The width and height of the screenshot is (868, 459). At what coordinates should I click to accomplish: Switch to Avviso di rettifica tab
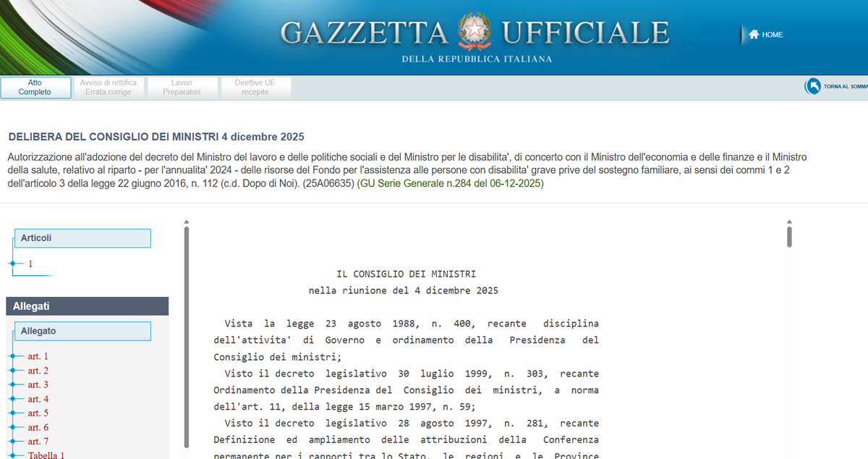108,88
